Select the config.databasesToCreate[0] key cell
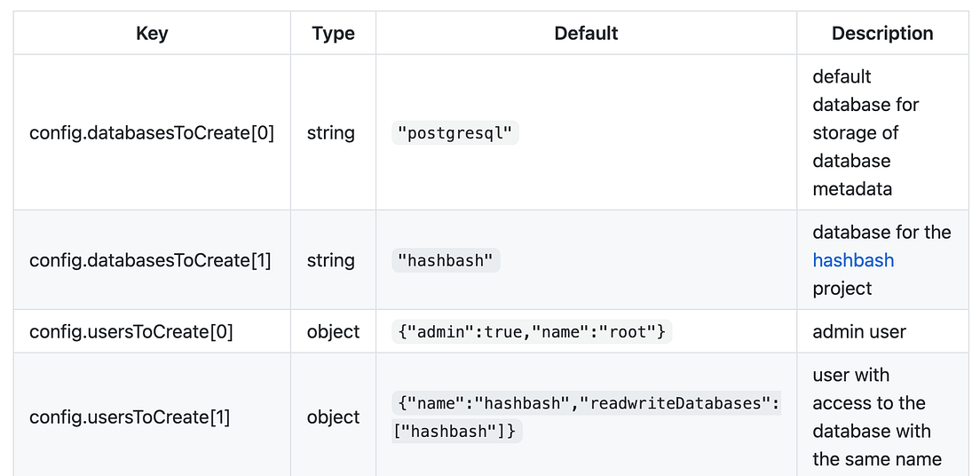The height and width of the screenshot is (476, 980). click(x=152, y=133)
